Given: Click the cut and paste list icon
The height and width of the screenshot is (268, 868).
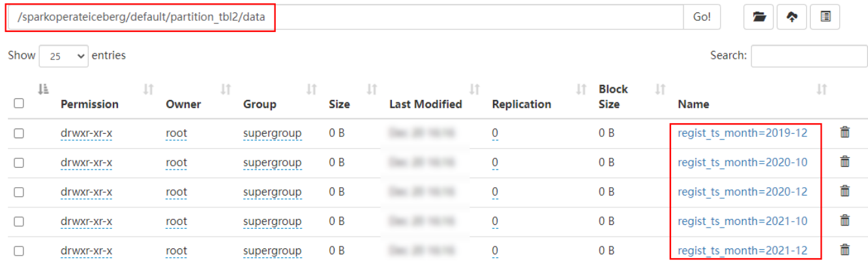Looking at the screenshot, I should 825,18.
